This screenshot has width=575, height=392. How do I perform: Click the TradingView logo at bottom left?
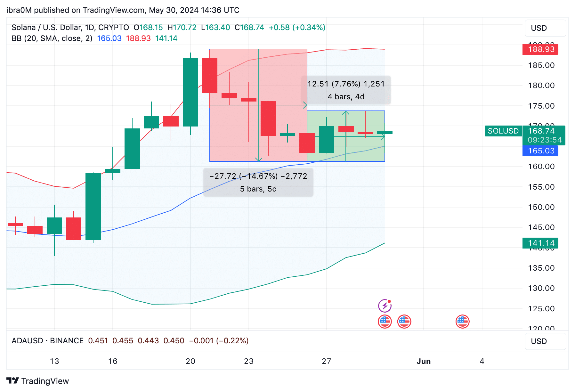coord(38,381)
